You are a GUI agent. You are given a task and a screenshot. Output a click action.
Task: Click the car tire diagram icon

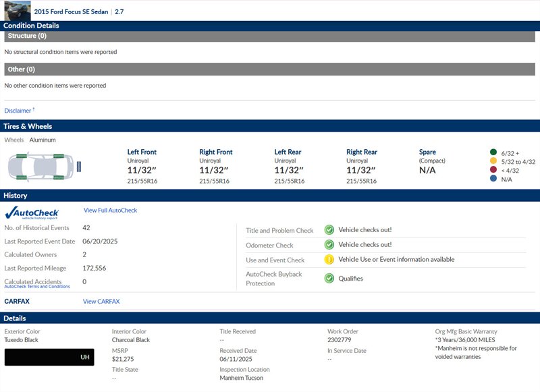[x=44, y=165]
